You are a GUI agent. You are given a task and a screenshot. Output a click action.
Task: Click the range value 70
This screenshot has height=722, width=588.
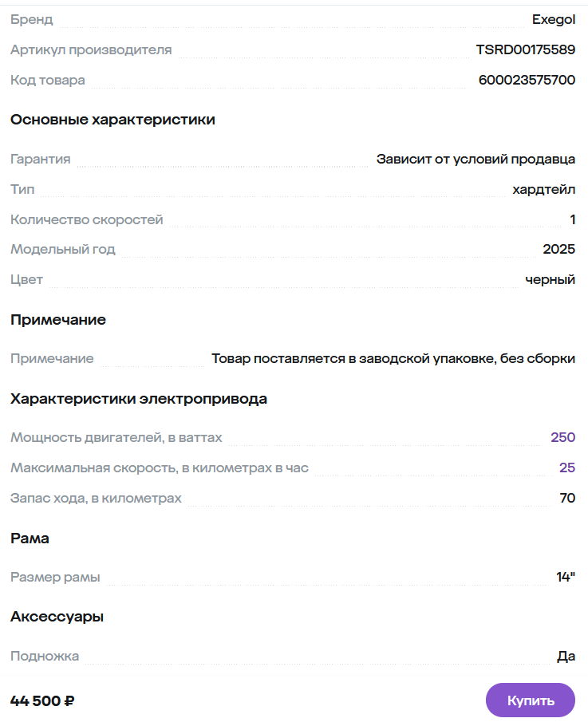pyautogui.click(x=567, y=498)
